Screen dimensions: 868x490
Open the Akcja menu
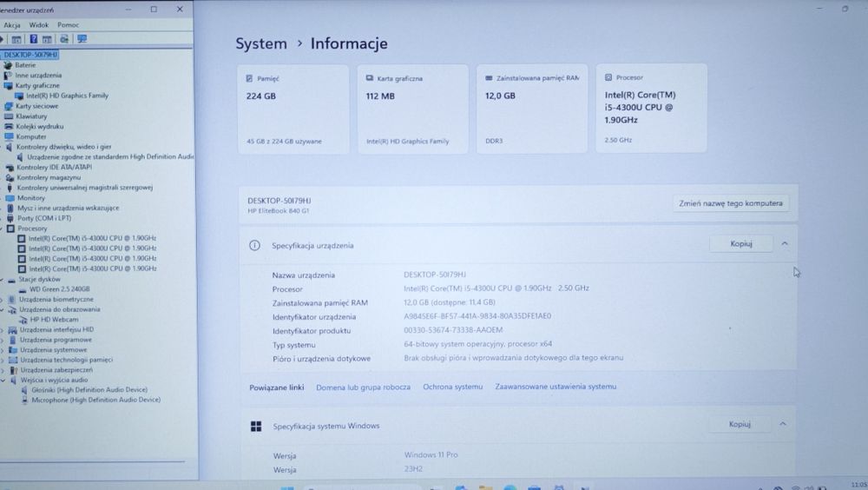click(x=11, y=25)
